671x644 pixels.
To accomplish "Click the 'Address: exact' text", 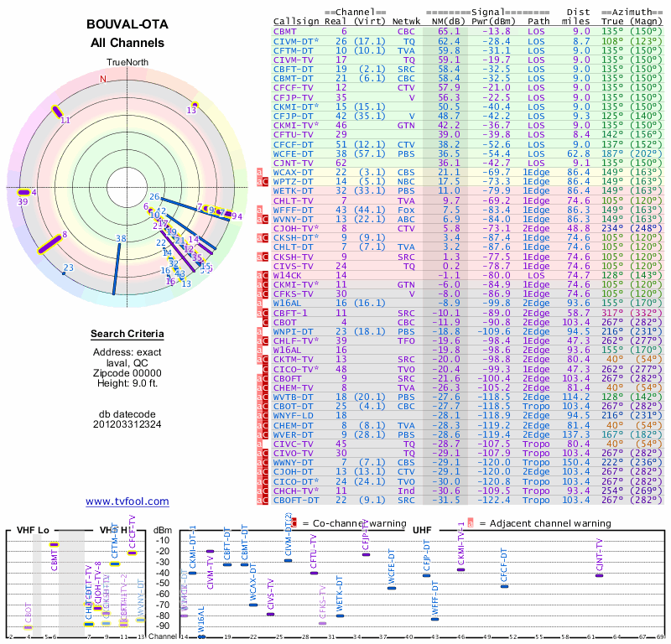I will 127,352.
